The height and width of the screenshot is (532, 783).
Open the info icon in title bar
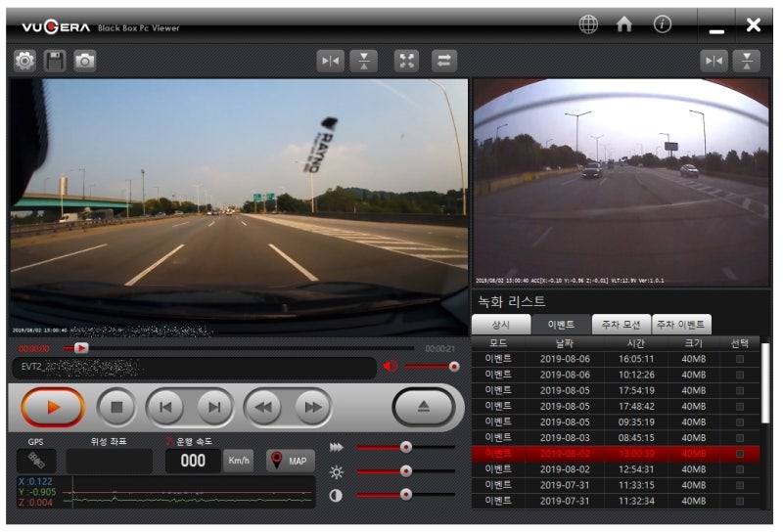point(663,23)
